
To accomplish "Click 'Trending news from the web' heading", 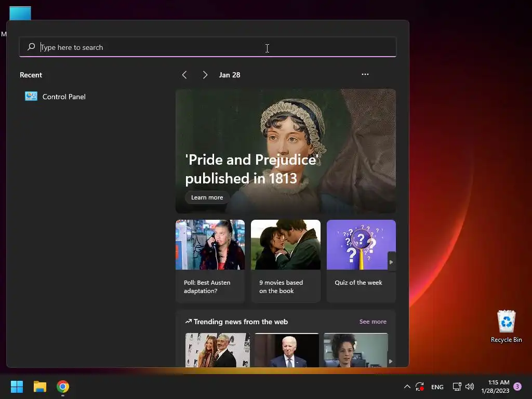I will 241,322.
